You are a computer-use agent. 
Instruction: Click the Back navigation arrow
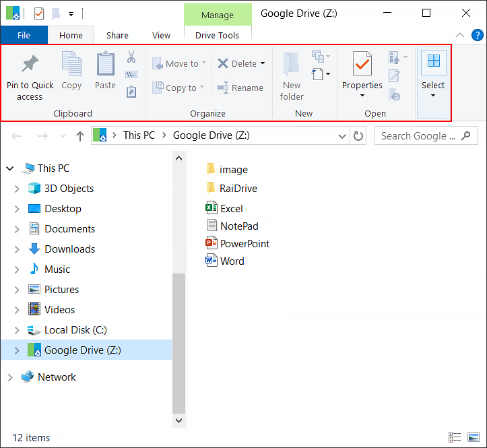tap(16, 136)
